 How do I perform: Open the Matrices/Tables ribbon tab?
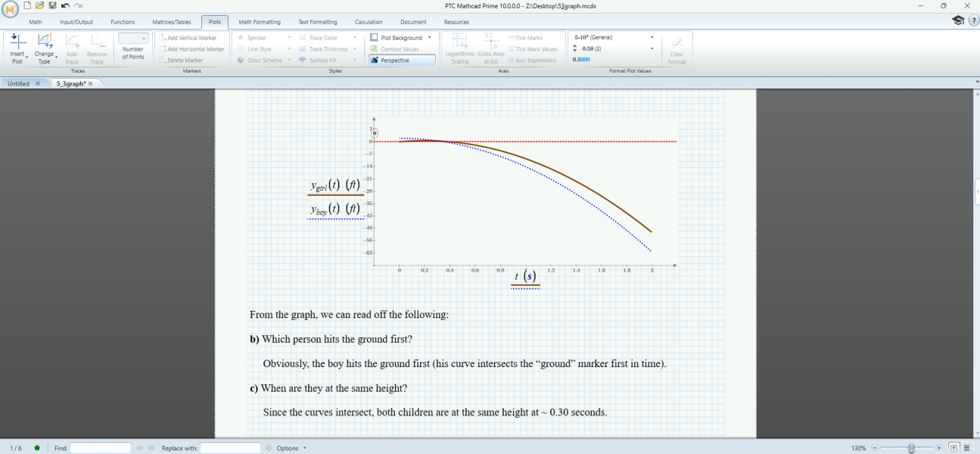pyautogui.click(x=172, y=22)
